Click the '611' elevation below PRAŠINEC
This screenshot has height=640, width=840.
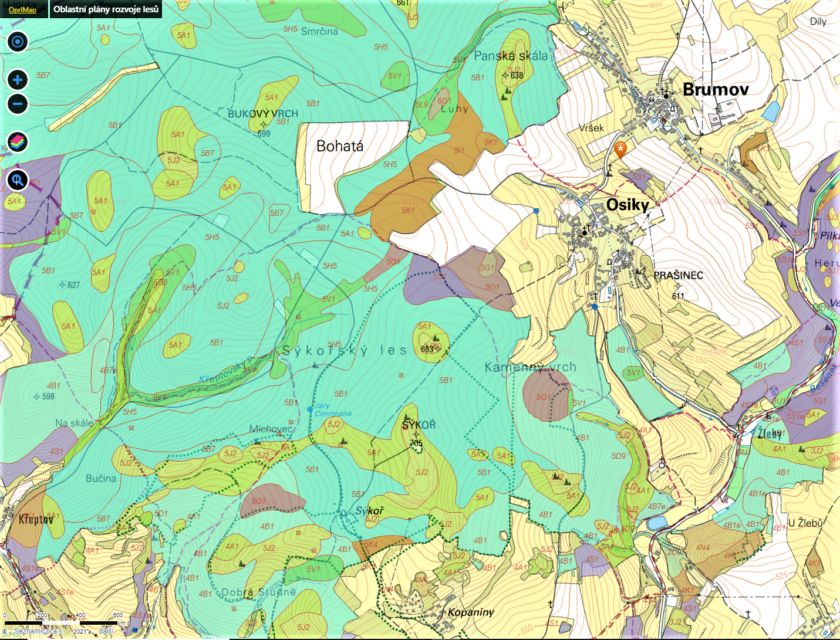[x=679, y=296]
